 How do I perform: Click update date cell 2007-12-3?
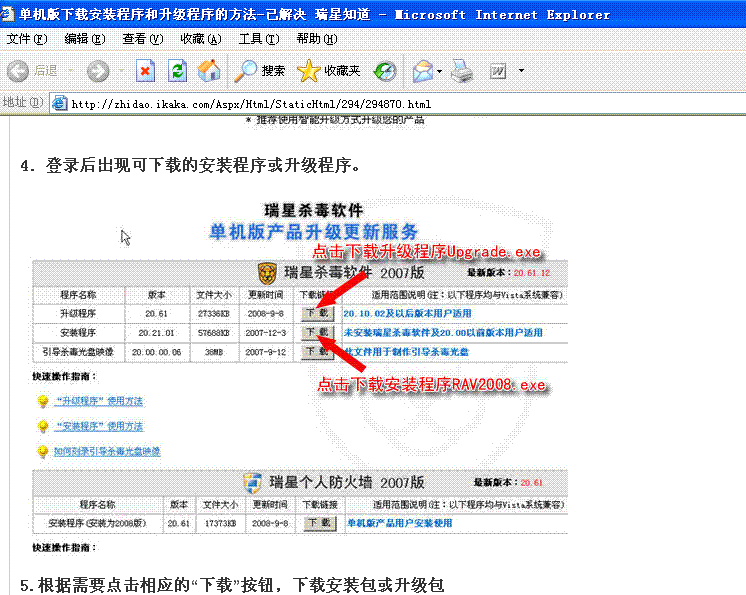[265, 332]
